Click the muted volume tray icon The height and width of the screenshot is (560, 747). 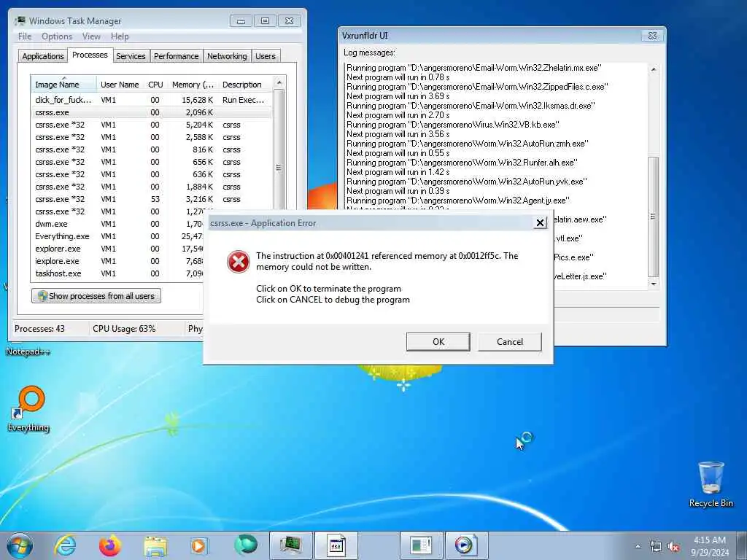pyautogui.click(x=673, y=546)
